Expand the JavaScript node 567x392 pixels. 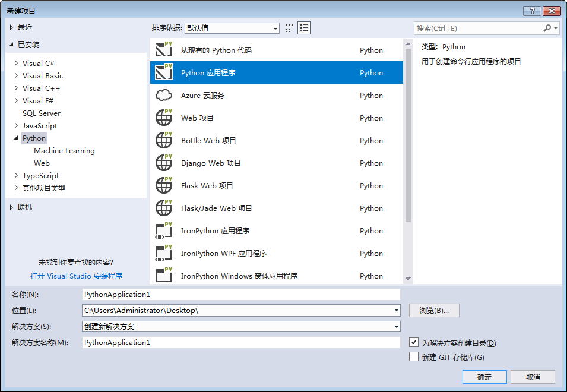[16, 125]
